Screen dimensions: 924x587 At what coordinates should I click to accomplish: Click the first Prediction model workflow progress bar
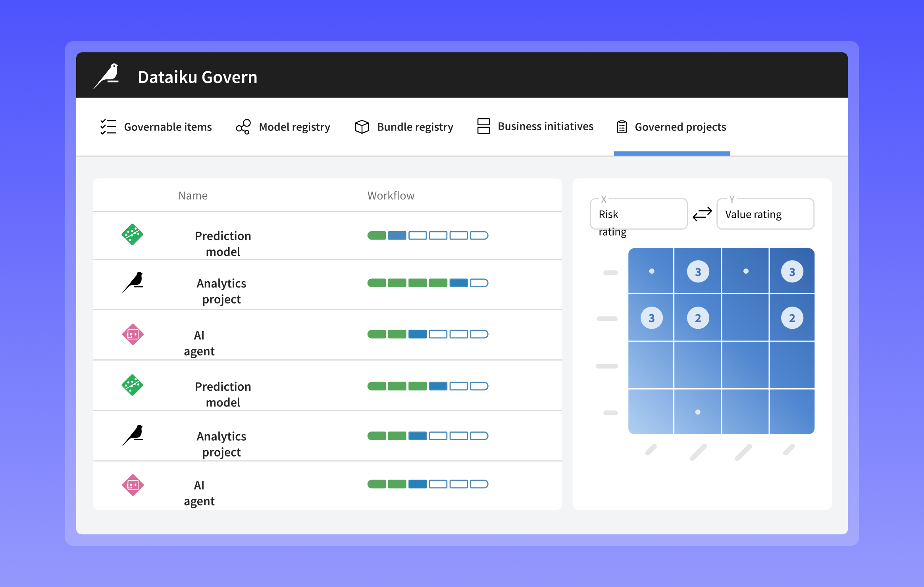tap(427, 236)
